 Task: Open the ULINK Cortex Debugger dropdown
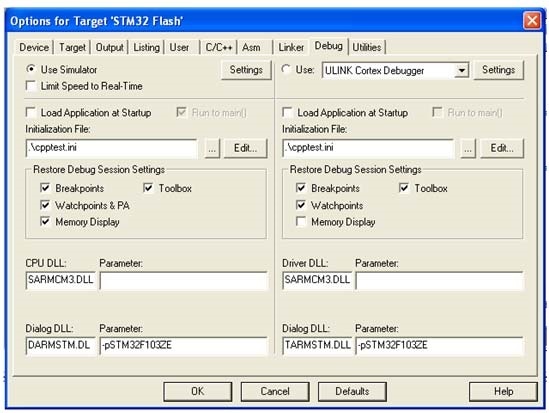pyautogui.click(x=462, y=70)
